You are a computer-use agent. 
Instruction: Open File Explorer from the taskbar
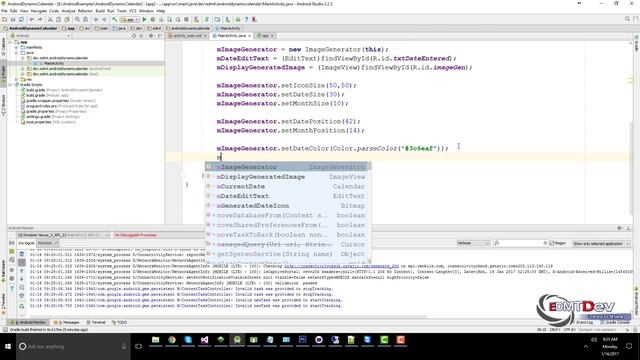(x=156, y=340)
